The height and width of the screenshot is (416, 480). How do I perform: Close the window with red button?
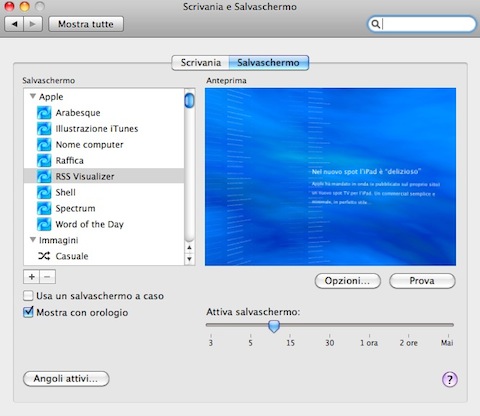coord(9,6)
